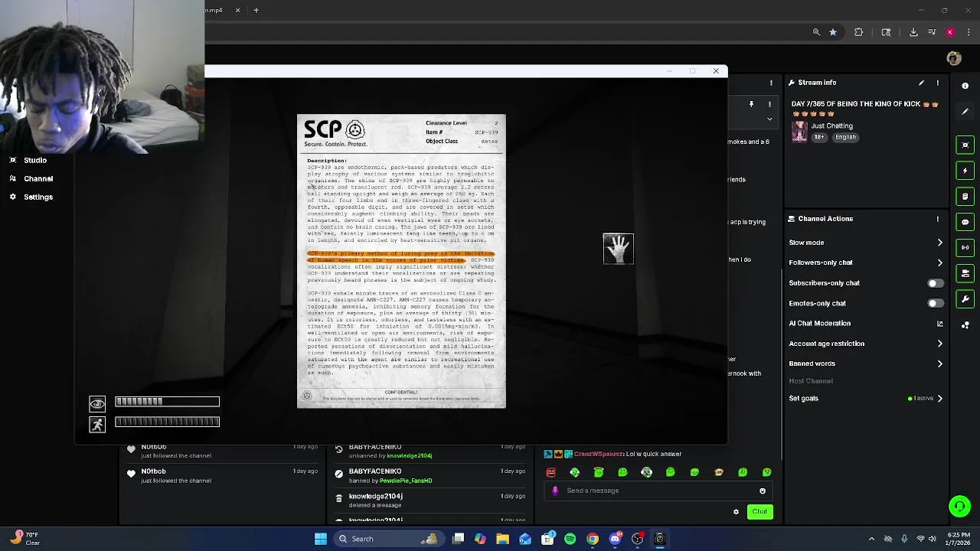Pick the red angry emote

pos(550,472)
